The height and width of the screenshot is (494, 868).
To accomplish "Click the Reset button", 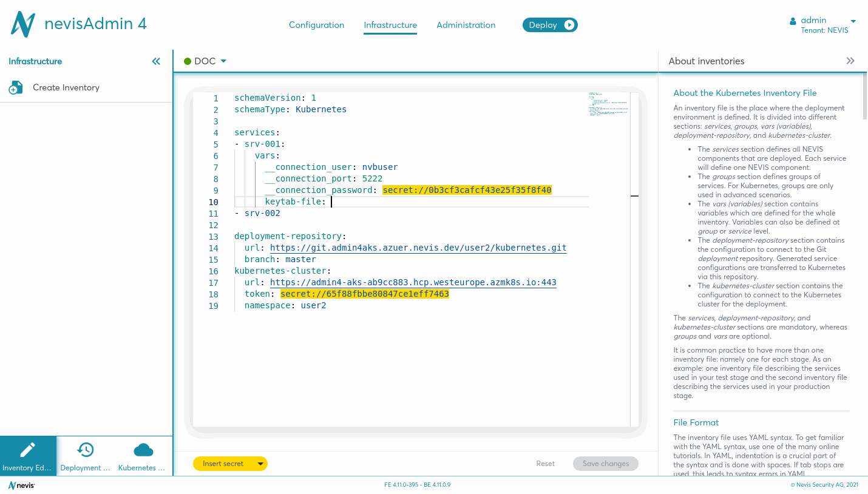I will (x=545, y=464).
